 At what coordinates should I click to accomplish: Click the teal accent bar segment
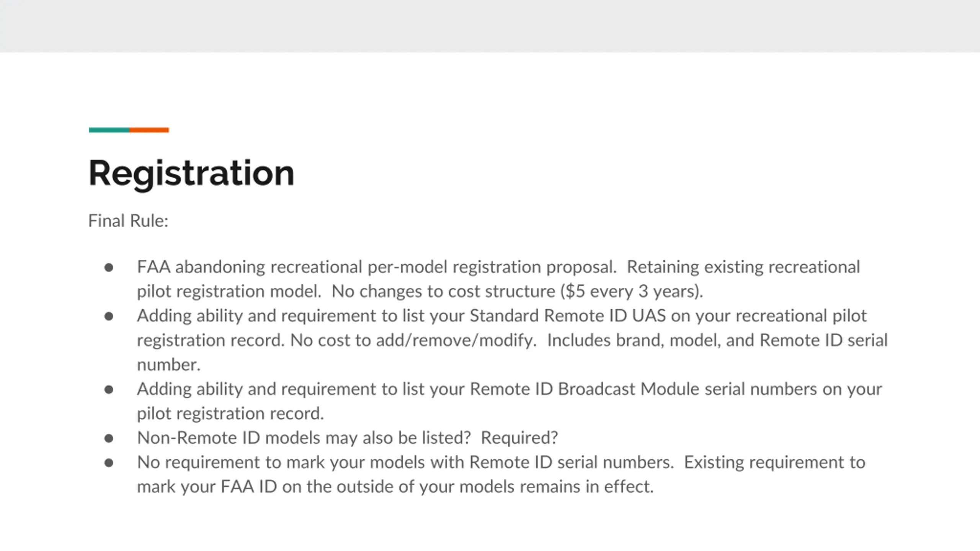[109, 130]
